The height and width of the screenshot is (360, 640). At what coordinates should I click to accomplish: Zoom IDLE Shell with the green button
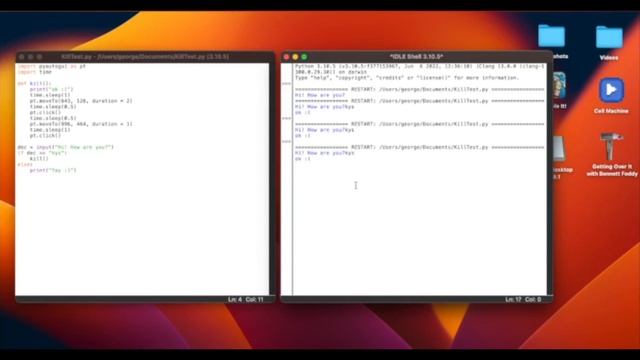[304, 57]
